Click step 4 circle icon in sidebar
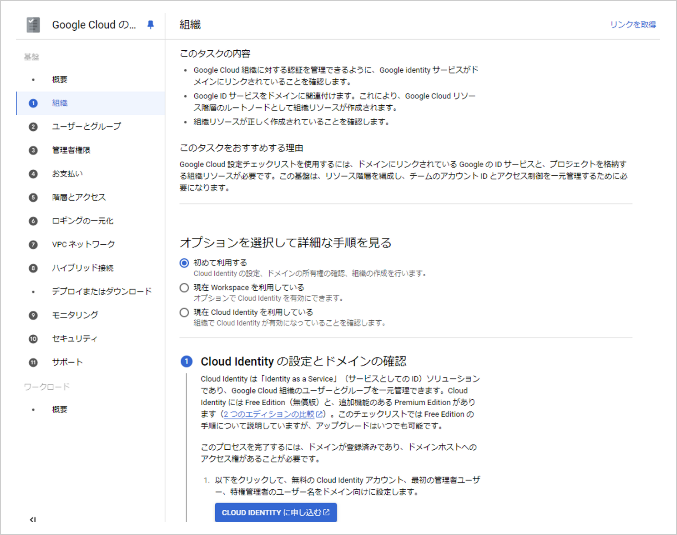 (33, 174)
